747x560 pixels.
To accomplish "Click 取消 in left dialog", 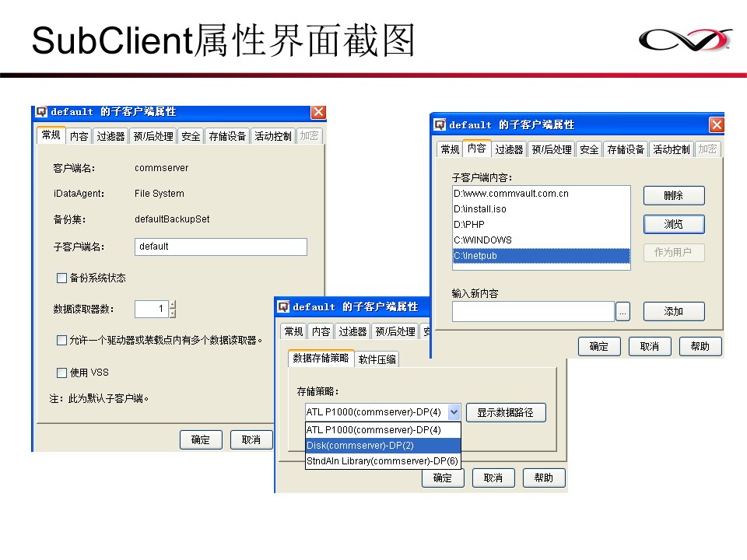I will pyautogui.click(x=251, y=440).
